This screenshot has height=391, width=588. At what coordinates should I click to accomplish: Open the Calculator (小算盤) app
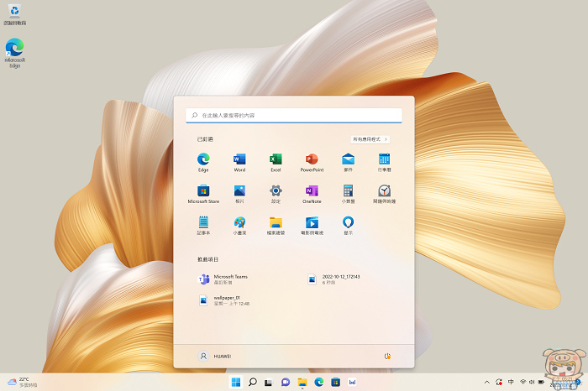point(348,191)
